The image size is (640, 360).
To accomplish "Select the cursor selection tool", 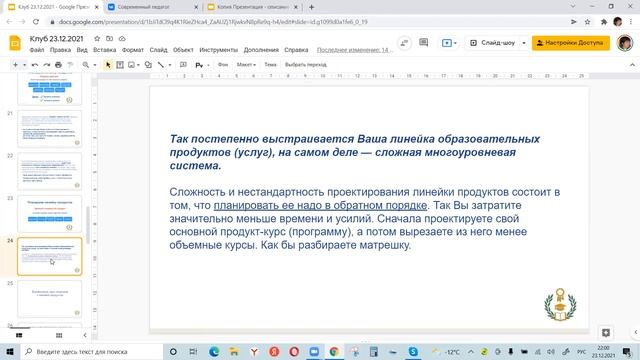I will (x=108, y=65).
